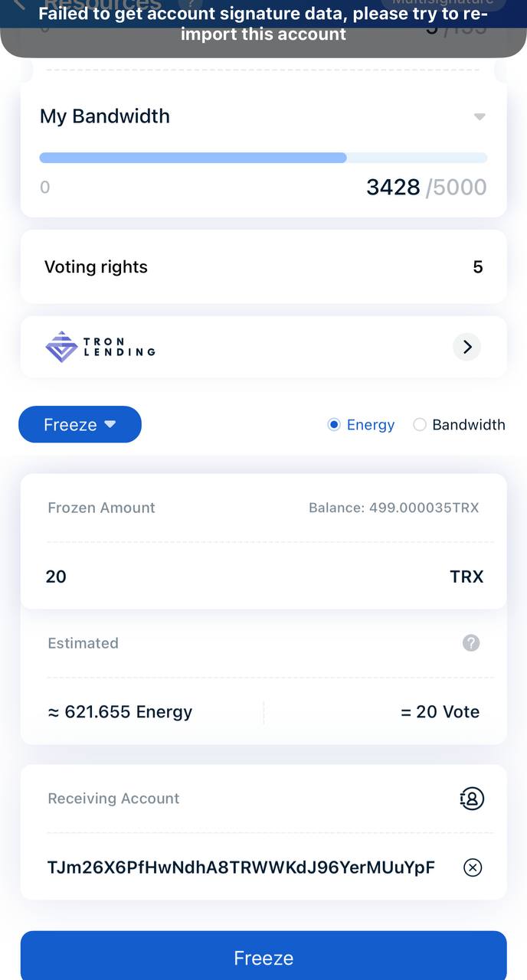
Task: Open the Tron Lending arrow icon
Action: (x=467, y=347)
